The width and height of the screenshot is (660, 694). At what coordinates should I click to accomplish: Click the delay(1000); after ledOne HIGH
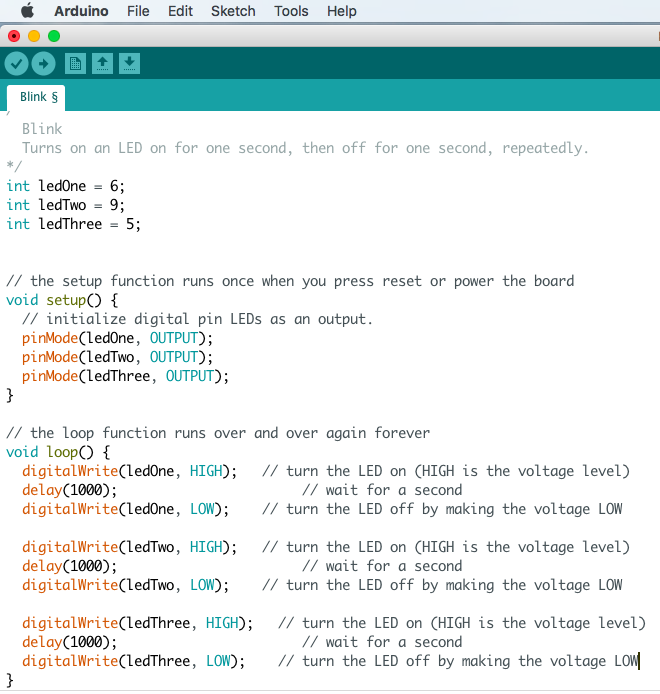[69, 490]
